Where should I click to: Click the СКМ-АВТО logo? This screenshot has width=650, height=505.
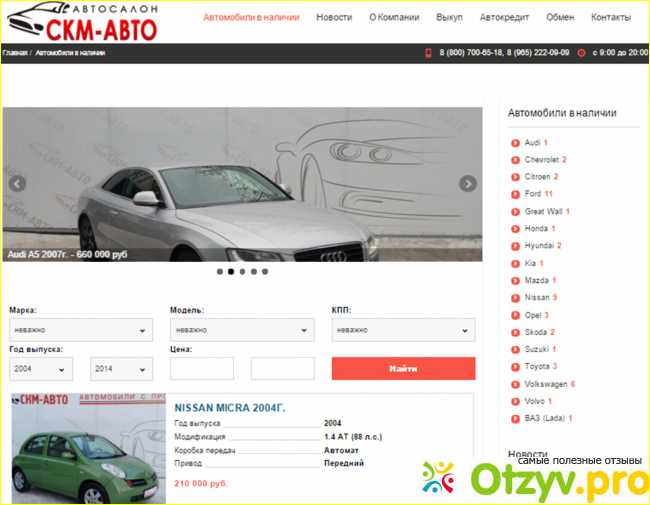88,23
